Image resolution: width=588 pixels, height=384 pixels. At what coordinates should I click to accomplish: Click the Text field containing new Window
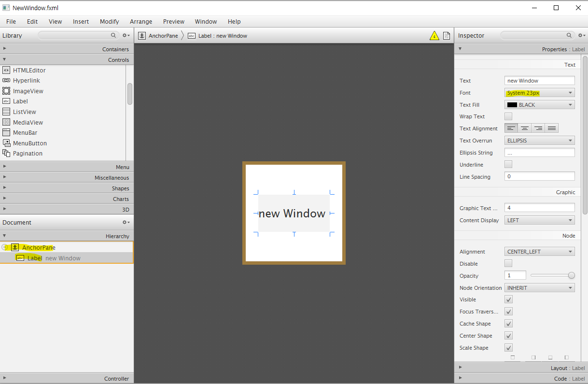(x=540, y=81)
